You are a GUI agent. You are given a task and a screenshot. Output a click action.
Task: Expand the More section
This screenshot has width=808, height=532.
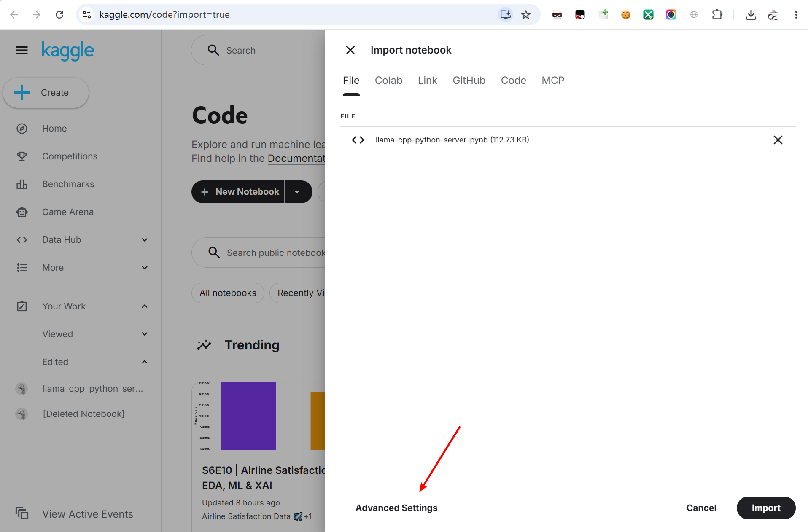pos(145,268)
